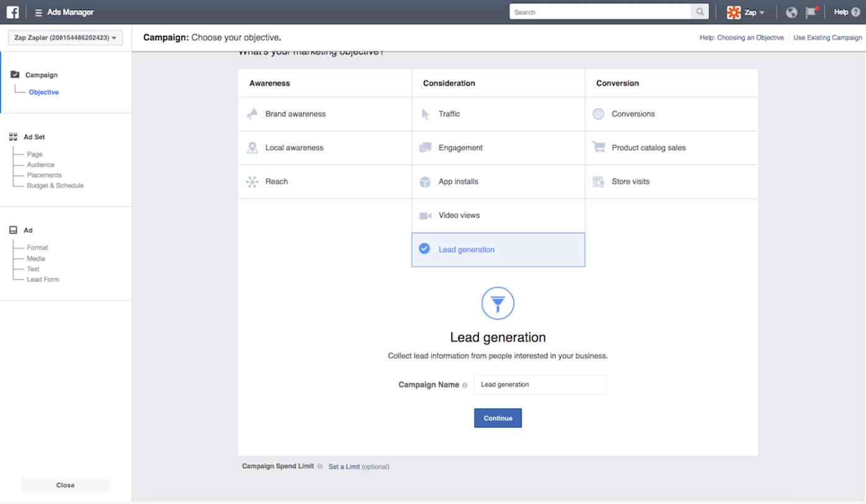Select the Product catalog sales objective

(671, 148)
